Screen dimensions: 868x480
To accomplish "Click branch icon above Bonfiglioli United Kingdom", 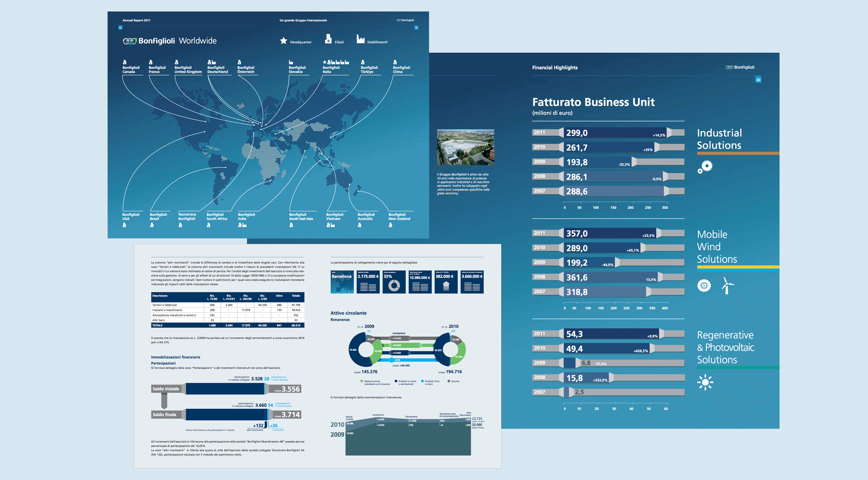I will [x=176, y=62].
